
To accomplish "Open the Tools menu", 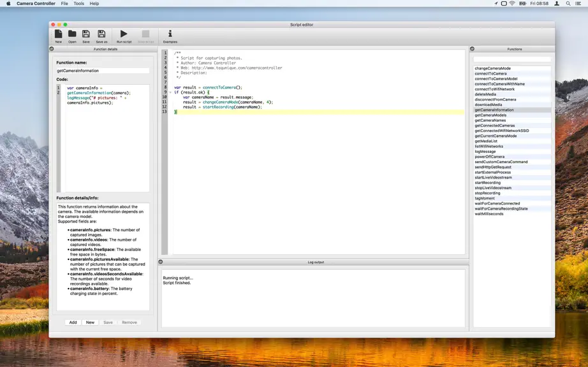I will pos(78,3).
